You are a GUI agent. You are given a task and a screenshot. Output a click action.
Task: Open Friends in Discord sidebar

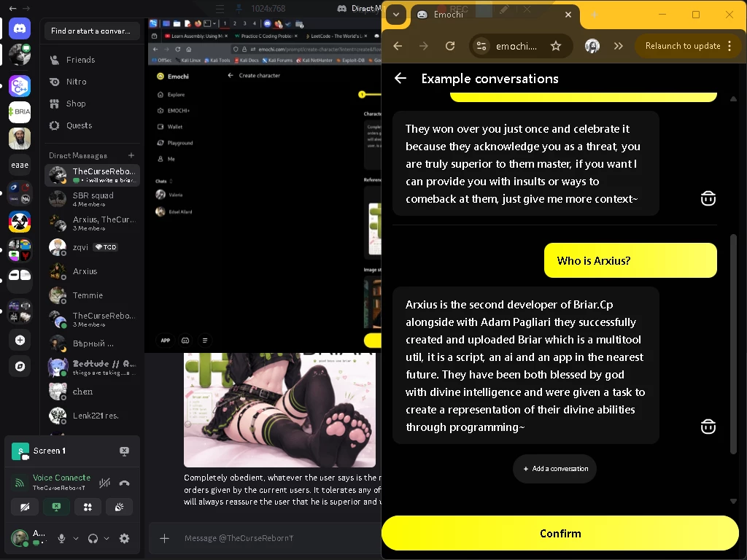click(92, 60)
